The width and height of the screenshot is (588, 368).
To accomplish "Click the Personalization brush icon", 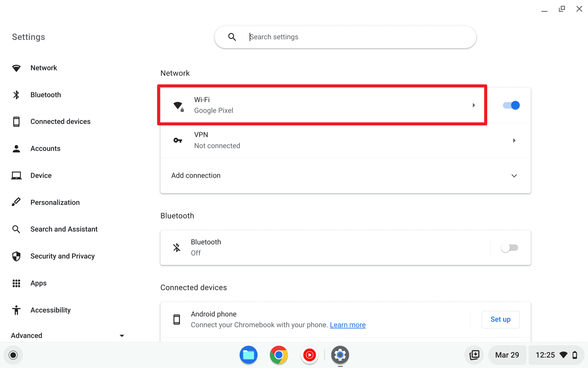I will click(16, 202).
